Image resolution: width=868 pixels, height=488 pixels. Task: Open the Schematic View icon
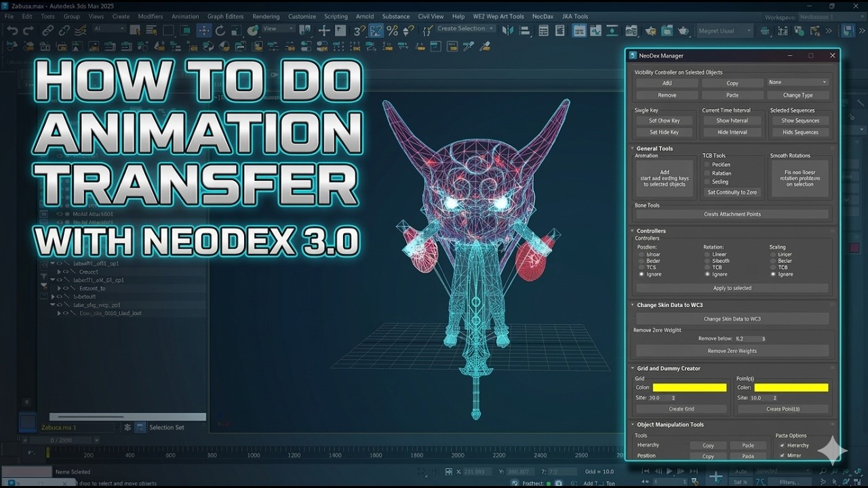coord(612,30)
